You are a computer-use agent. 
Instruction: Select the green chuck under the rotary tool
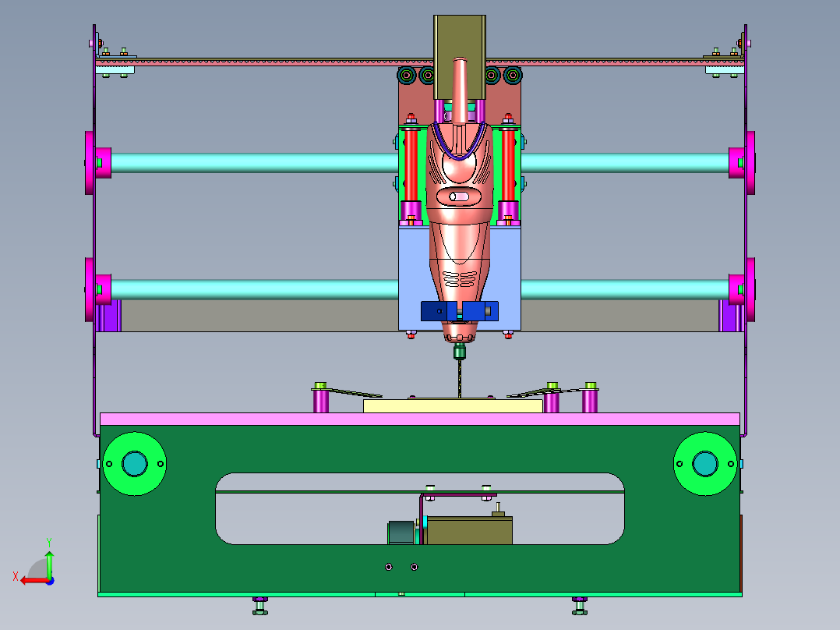tap(459, 352)
